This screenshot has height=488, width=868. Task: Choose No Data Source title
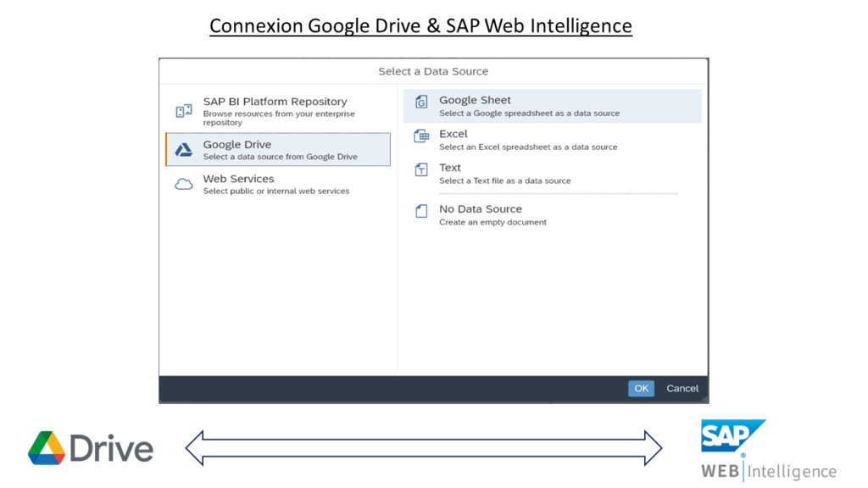[x=481, y=208]
